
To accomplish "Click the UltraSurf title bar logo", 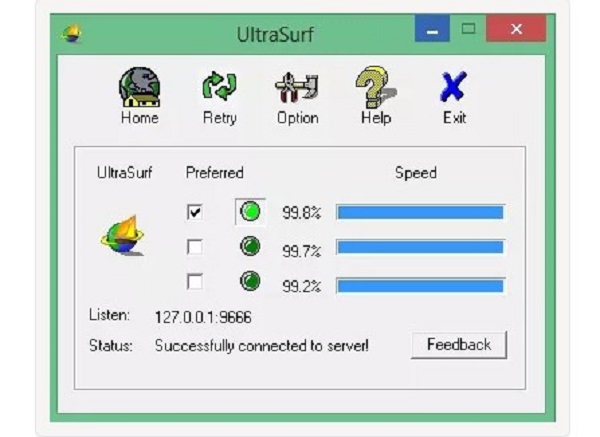I will (x=72, y=34).
